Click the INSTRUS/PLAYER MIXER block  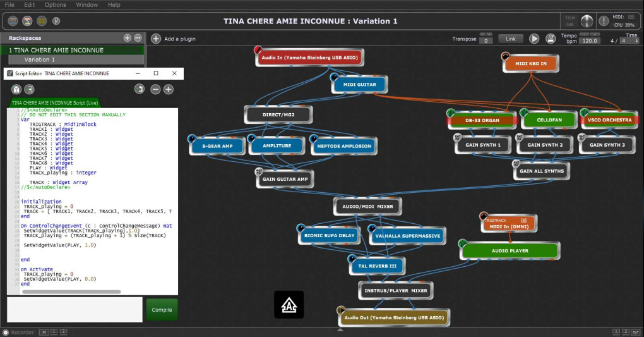point(395,290)
